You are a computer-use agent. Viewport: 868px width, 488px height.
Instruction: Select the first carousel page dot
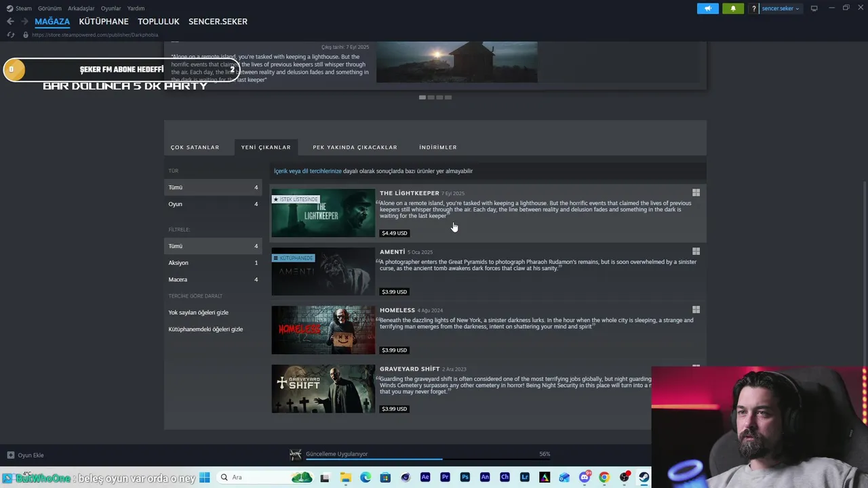click(422, 98)
